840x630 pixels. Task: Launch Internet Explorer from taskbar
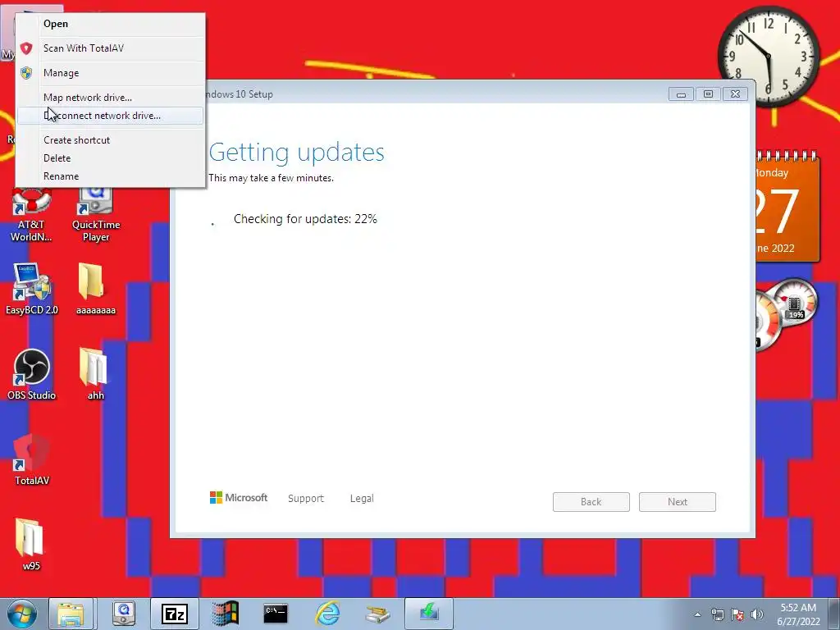[326, 614]
